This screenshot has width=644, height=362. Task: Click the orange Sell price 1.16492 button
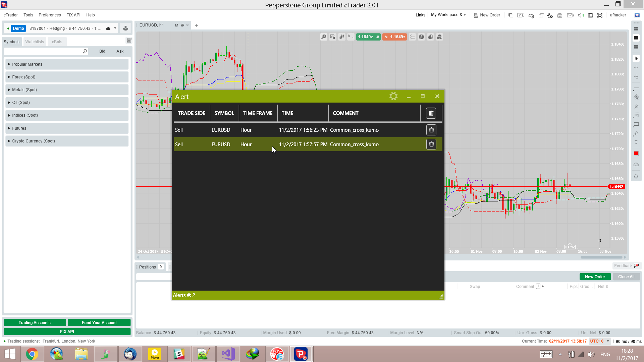pyautogui.click(x=394, y=37)
